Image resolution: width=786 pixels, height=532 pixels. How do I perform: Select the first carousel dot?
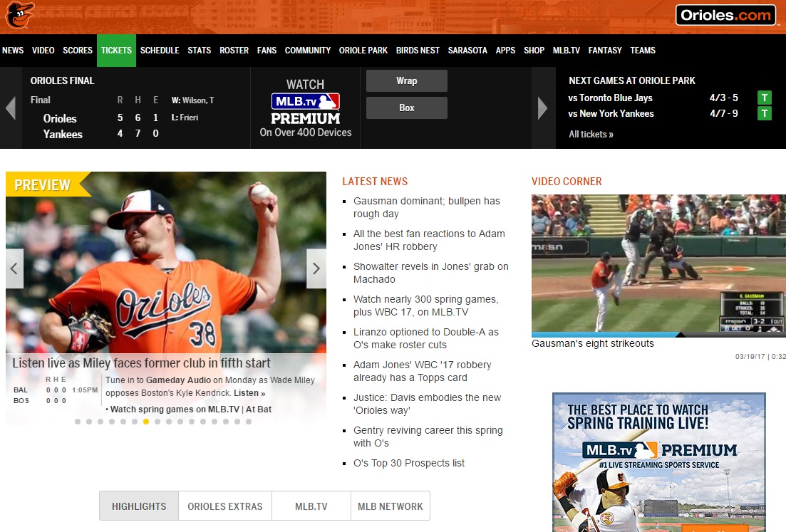coord(78,422)
